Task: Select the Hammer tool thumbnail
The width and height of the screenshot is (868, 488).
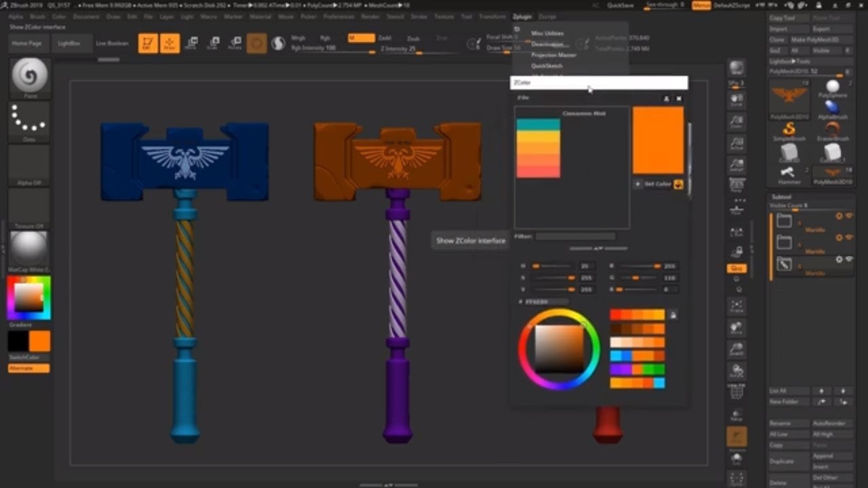Action: [789, 174]
